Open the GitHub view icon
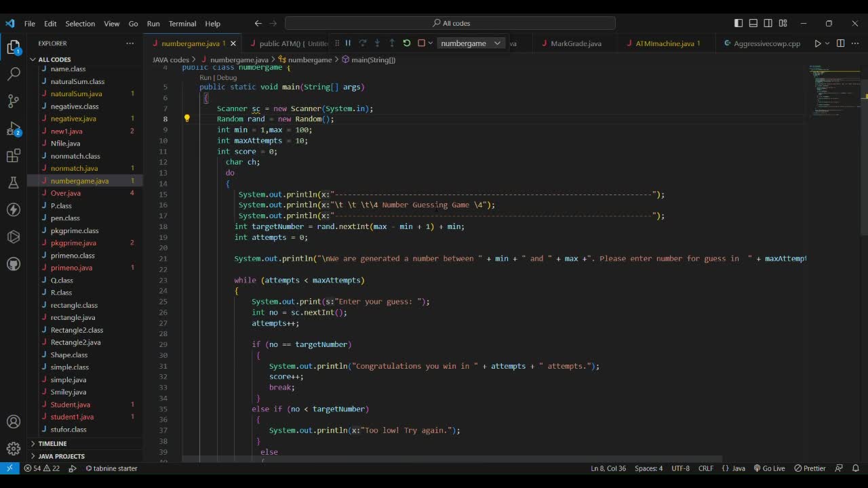868x488 pixels. [13, 264]
